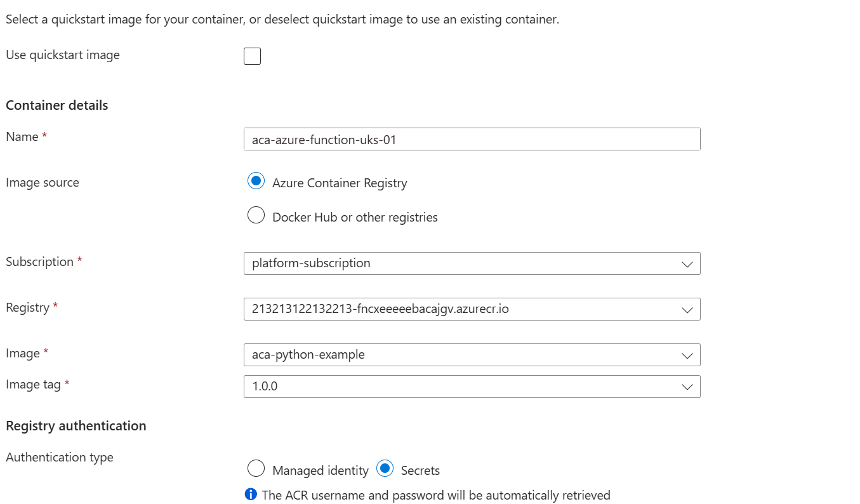Click the Azure Container Registry label text
Screen dimensions: 860x504
(x=340, y=183)
